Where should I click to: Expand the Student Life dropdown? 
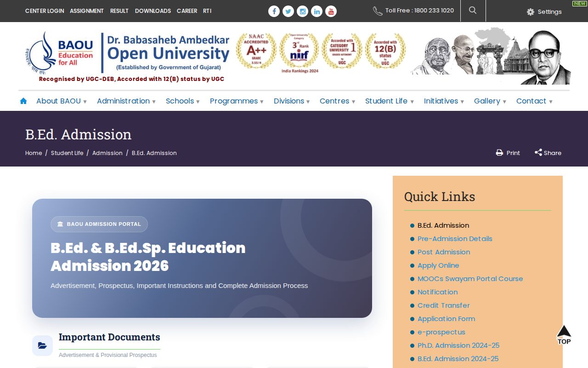390,101
